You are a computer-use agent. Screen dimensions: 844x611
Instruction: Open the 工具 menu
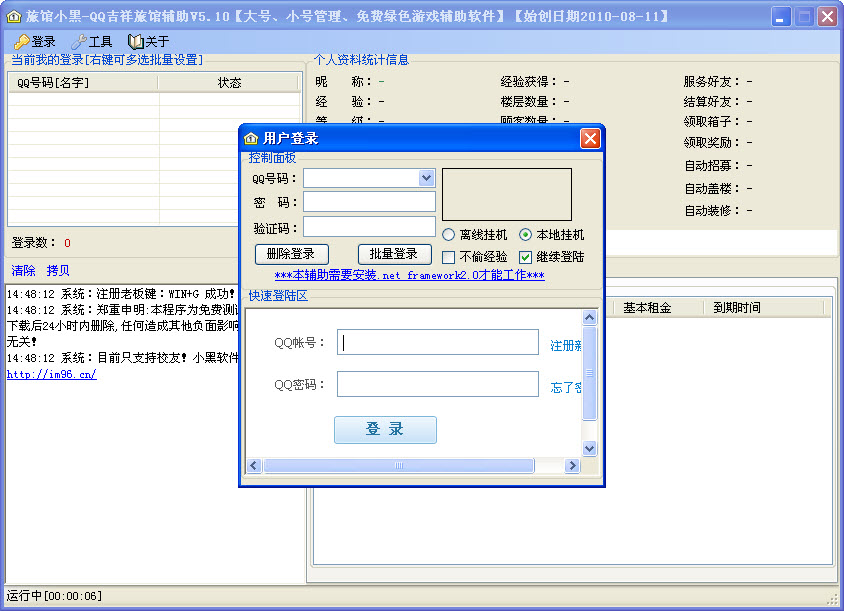click(x=92, y=41)
